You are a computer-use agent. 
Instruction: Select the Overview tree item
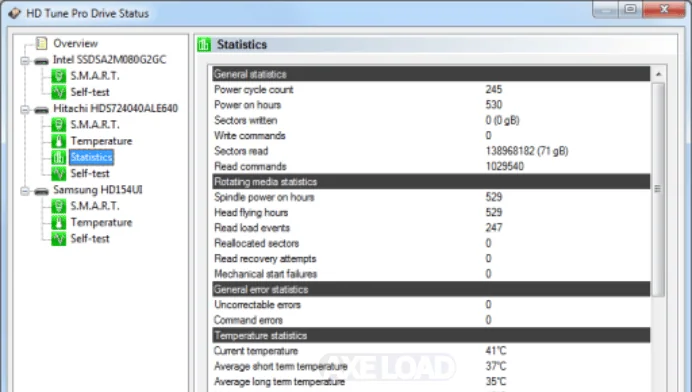75,43
